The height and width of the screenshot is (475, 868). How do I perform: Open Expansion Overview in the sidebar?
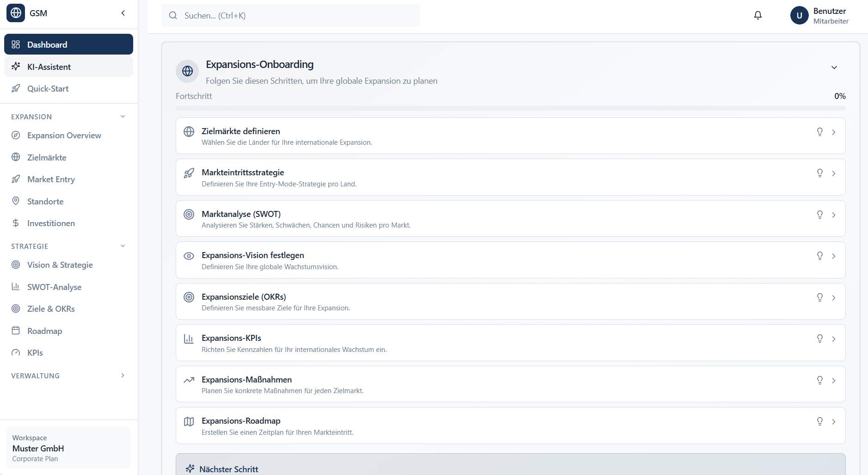click(64, 135)
